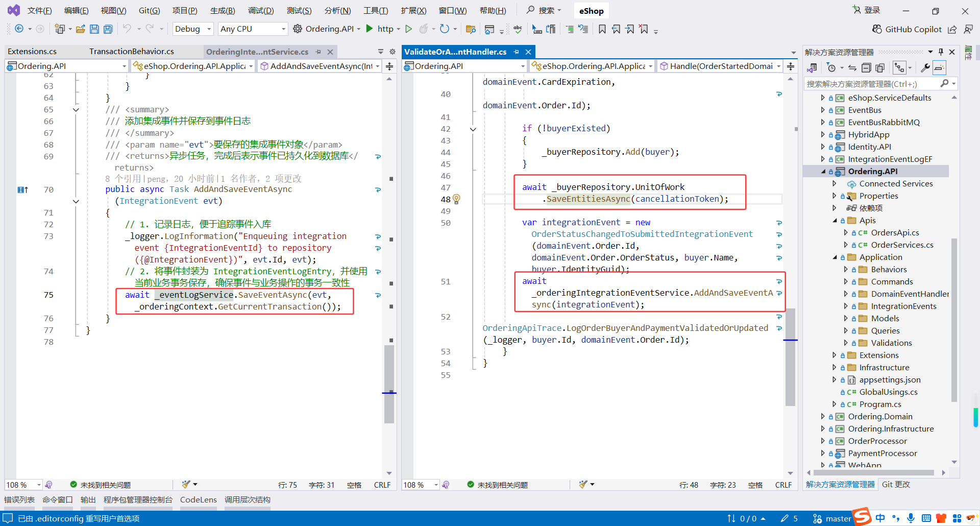The height and width of the screenshot is (526, 980).
Task: Toggle a bookmark with the bookmark icon
Action: pos(602,29)
